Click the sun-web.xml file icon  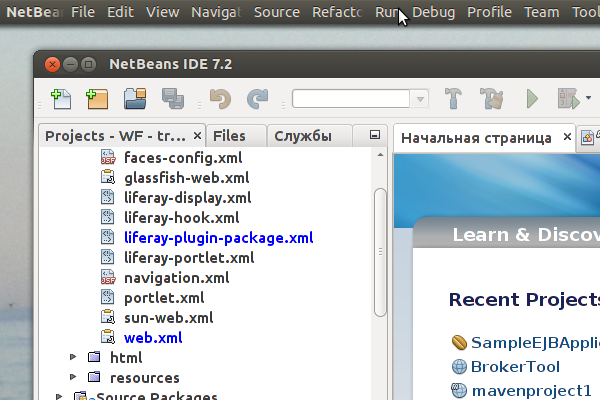108,317
